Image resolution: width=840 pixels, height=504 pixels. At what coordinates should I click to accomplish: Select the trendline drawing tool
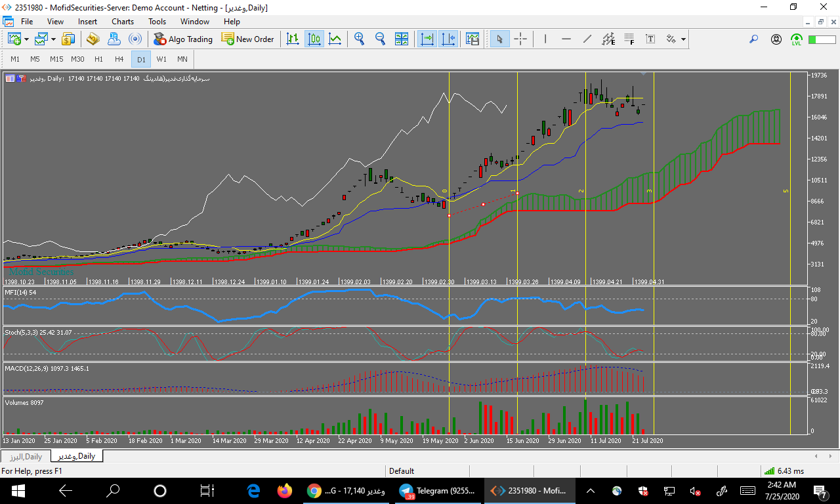tap(587, 39)
